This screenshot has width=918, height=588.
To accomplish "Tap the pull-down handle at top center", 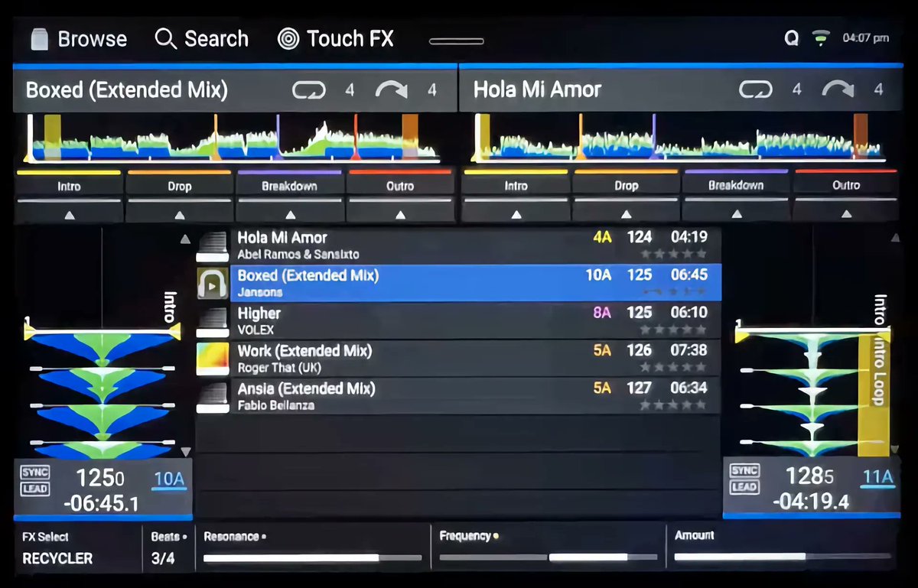I will point(457,41).
